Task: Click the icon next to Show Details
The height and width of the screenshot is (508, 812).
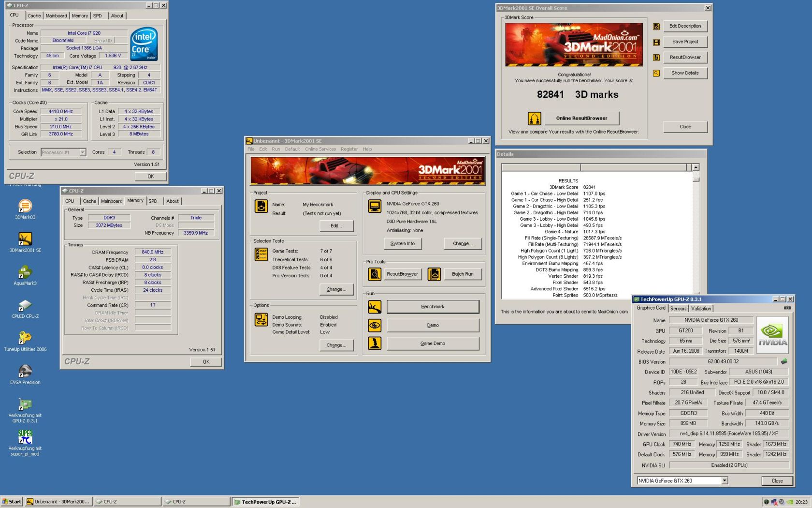Action: pos(656,73)
